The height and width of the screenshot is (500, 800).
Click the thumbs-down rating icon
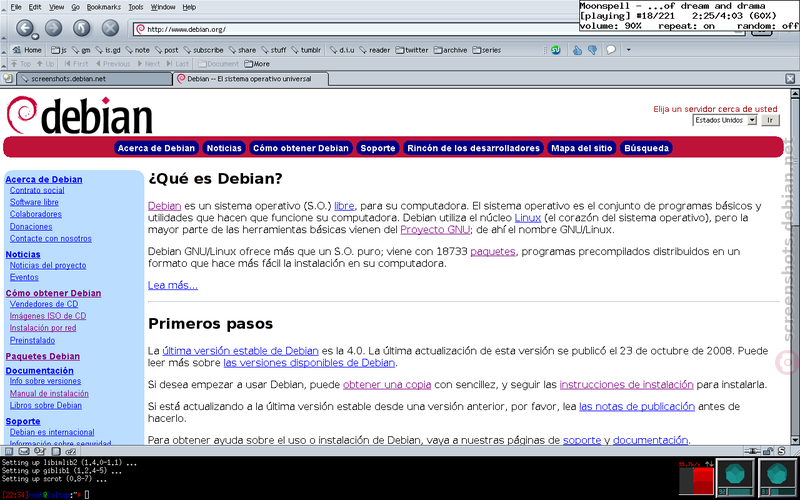(x=592, y=50)
